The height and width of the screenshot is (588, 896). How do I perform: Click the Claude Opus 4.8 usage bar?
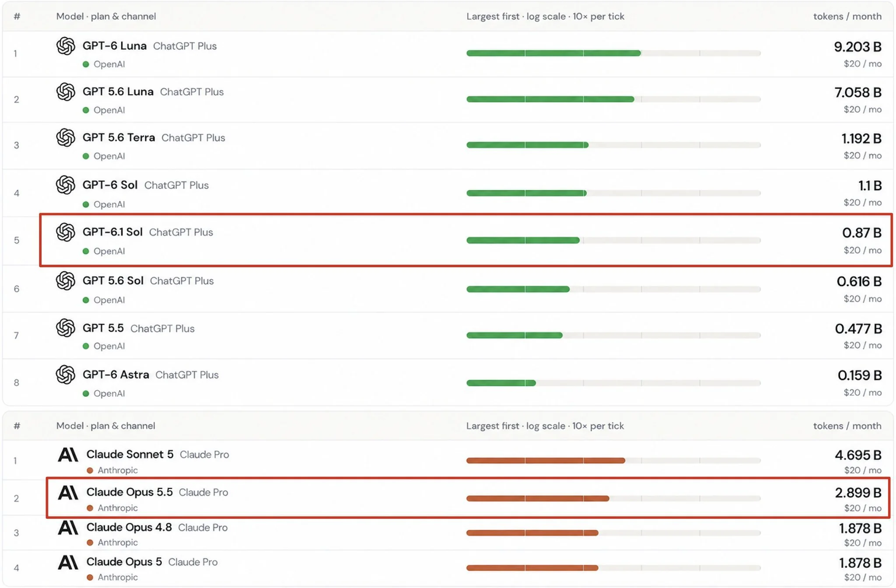tap(613, 533)
